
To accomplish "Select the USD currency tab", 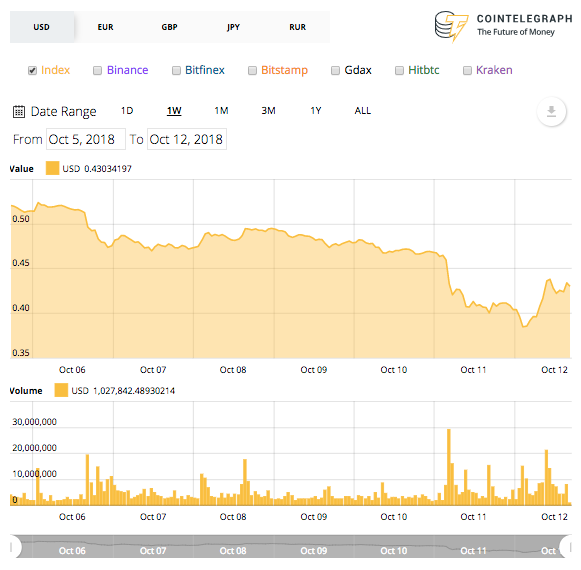I will pos(42,27).
